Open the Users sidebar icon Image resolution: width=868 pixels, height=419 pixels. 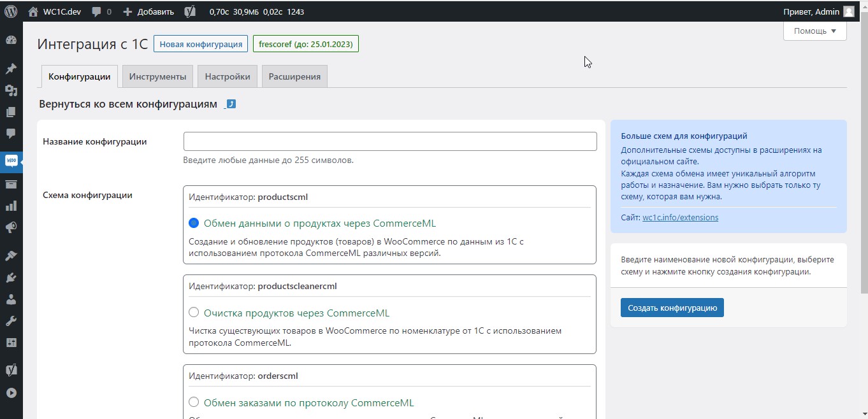click(x=11, y=299)
